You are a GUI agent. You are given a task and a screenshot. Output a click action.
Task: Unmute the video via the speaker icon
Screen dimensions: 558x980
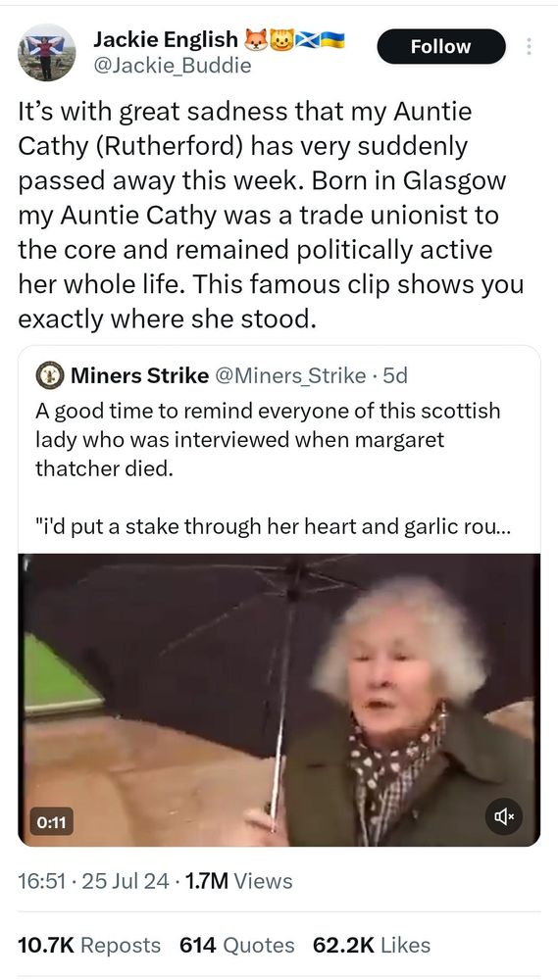pos(504,815)
